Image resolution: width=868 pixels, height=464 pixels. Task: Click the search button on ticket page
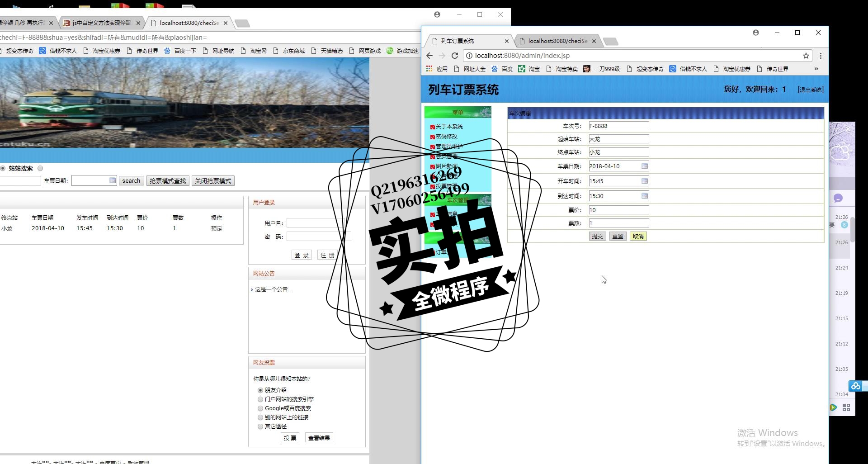tap(131, 180)
